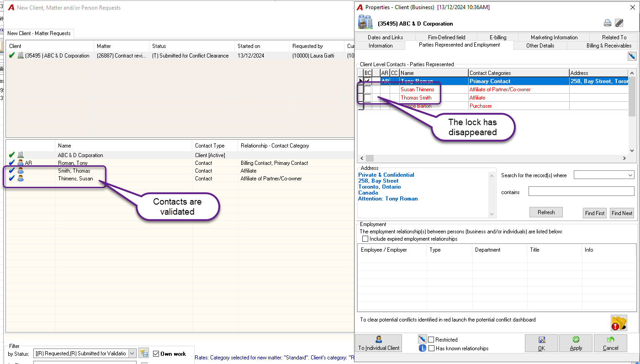Image resolution: width=640 pixels, height=364 pixels.
Task: Click the contains search input field
Action: tap(581, 191)
